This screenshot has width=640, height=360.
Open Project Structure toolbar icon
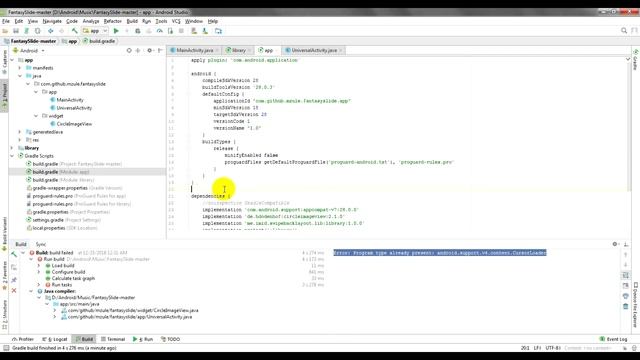tap(218, 31)
